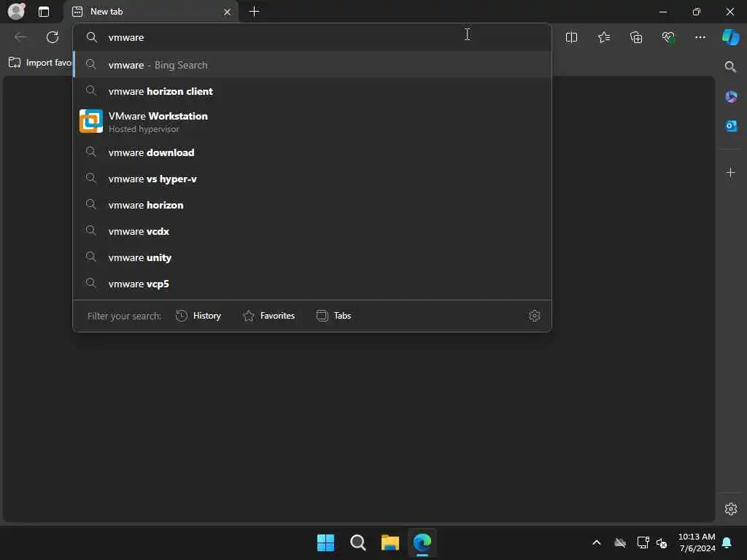
Task: Open Browser essentials heart icon
Action: (x=668, y=37)
